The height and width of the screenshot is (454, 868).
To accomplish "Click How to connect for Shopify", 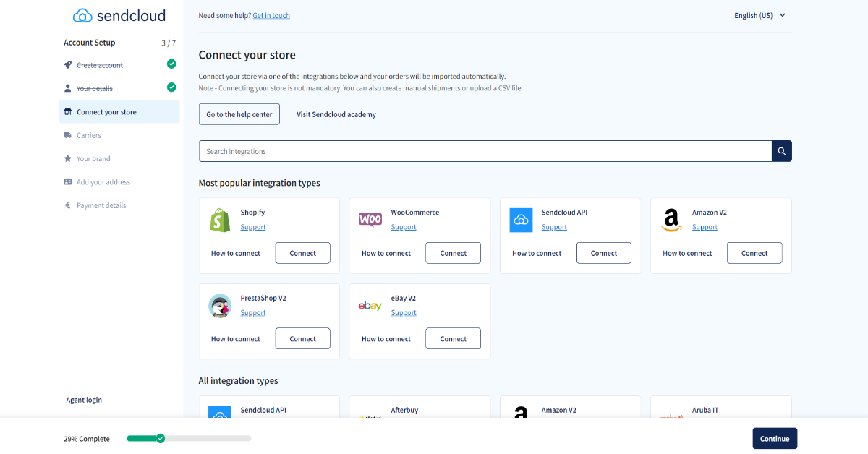I will (x=236, y=254).
